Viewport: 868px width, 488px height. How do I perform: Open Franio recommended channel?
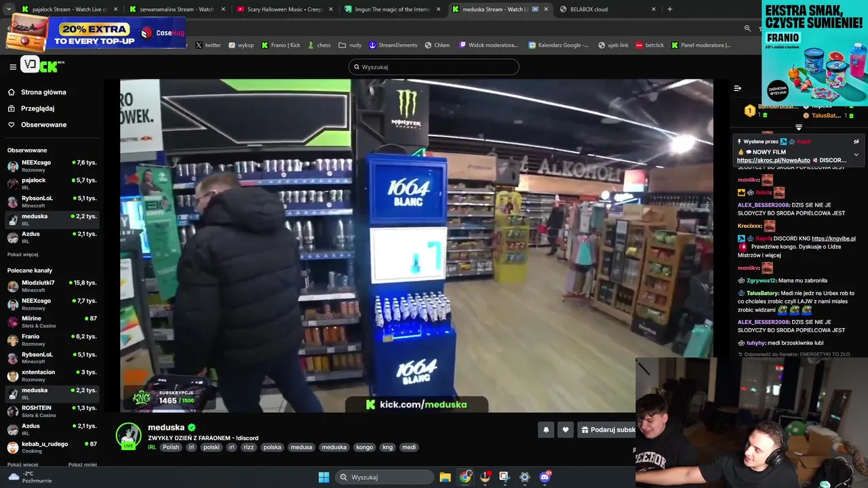point(52,340)
